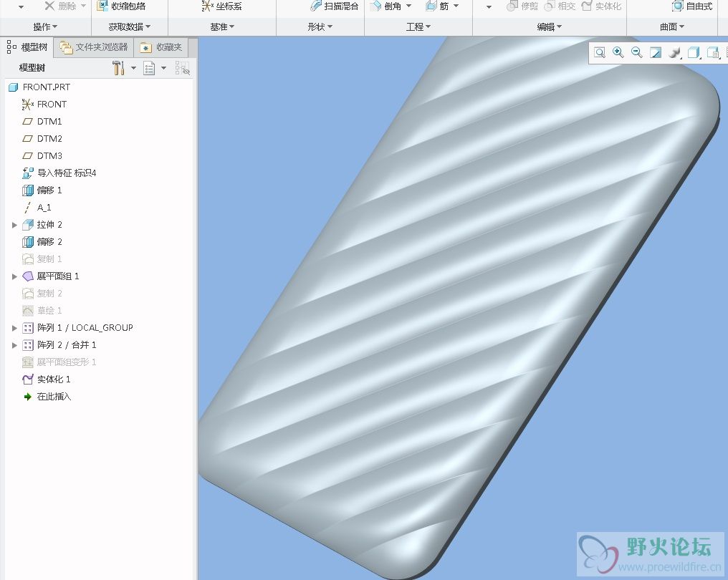Screen dimensions: 728x580
Task: Open the 形状 group dropdown
Action: (320, 27)
